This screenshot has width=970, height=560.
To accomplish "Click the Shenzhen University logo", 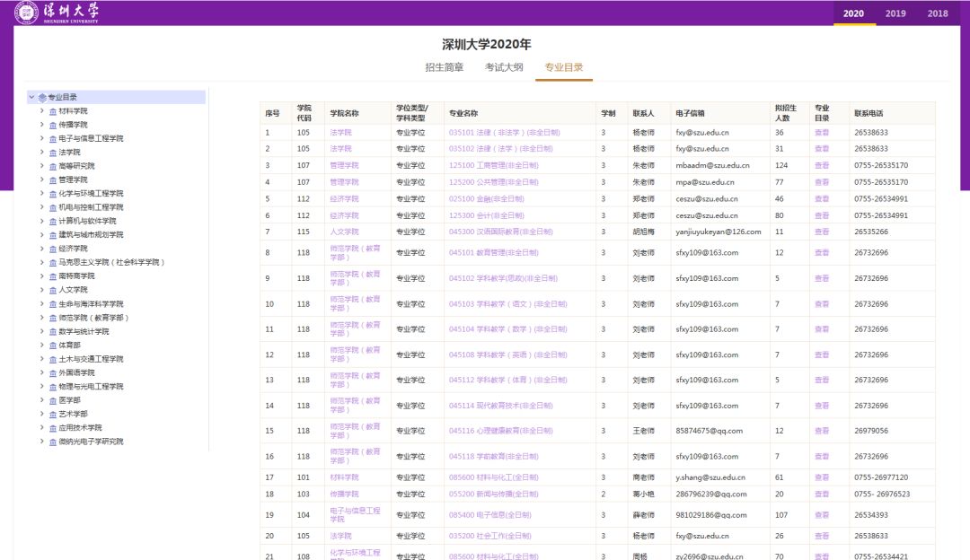I will 57,13.
